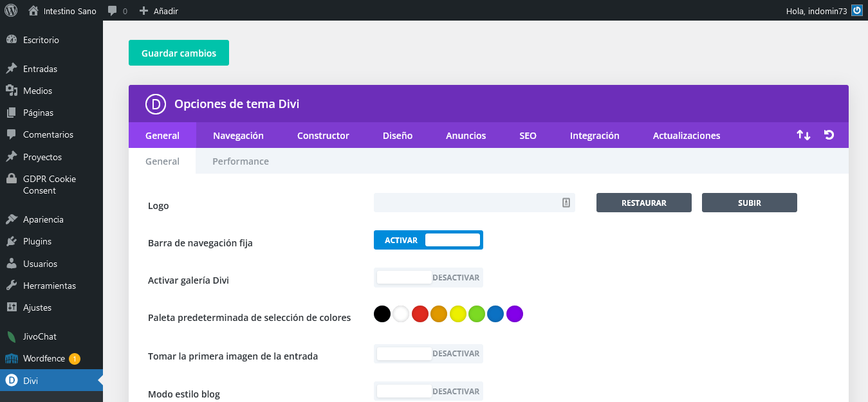Click the Guardar cambios button
The image size is (868, 402).
(179, 53)
